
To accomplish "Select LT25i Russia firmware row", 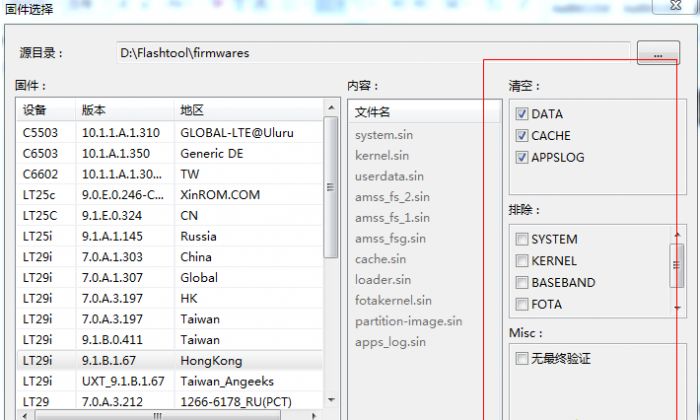I will (x=169, y=236).
